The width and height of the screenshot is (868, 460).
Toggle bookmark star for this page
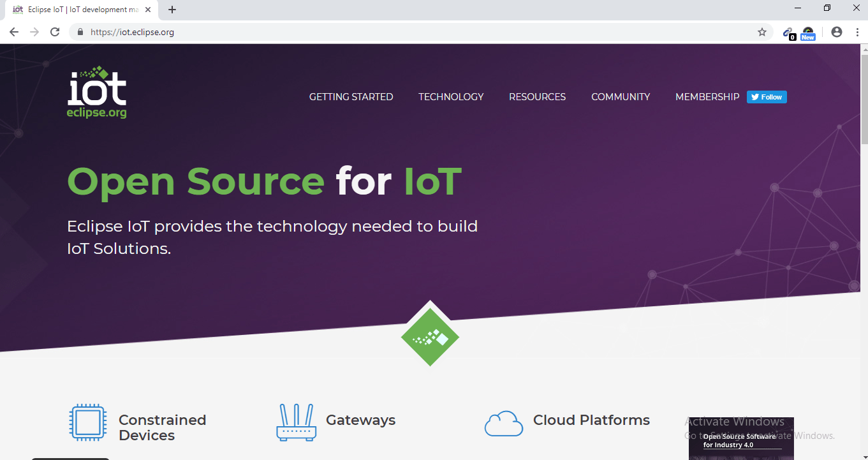761,31
